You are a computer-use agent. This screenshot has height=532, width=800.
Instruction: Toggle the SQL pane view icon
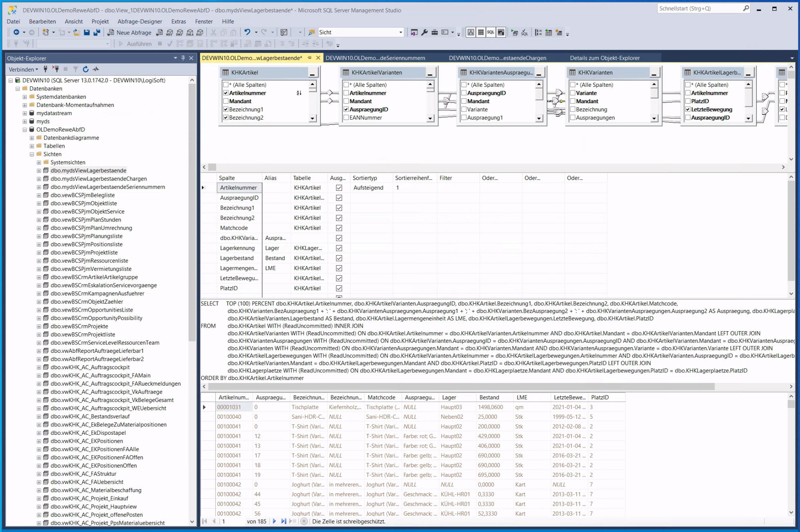point(490,32)
